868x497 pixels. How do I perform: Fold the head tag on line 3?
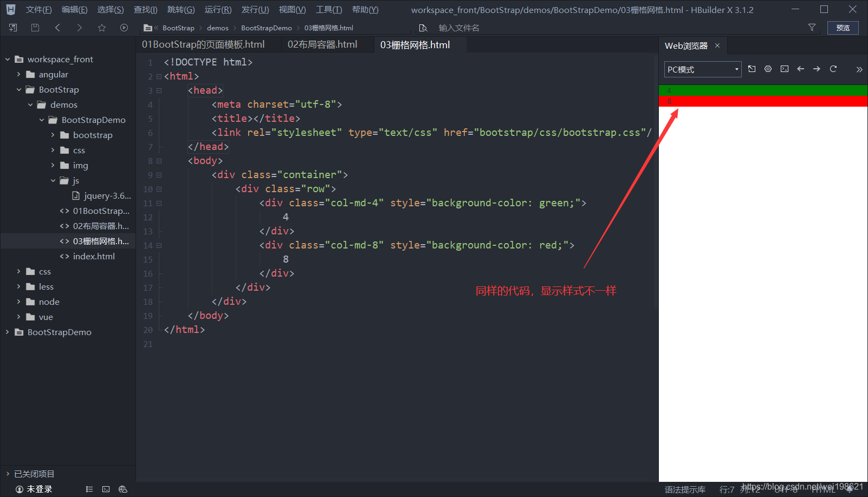coord(159,91)
